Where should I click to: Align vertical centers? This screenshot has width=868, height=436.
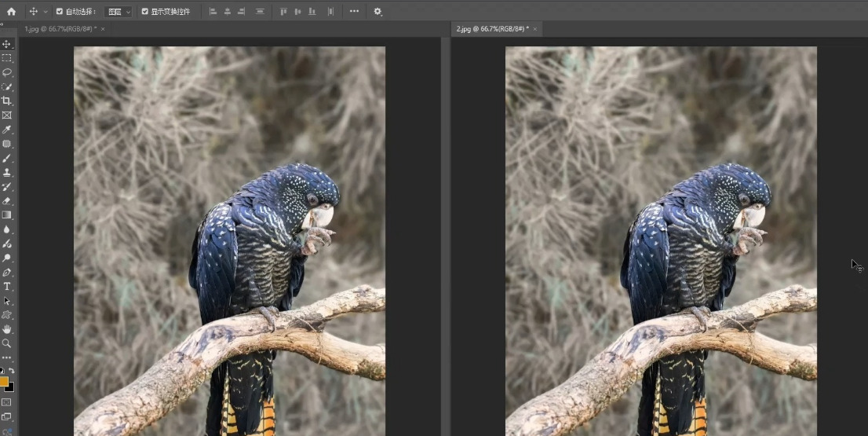(297, 11)
